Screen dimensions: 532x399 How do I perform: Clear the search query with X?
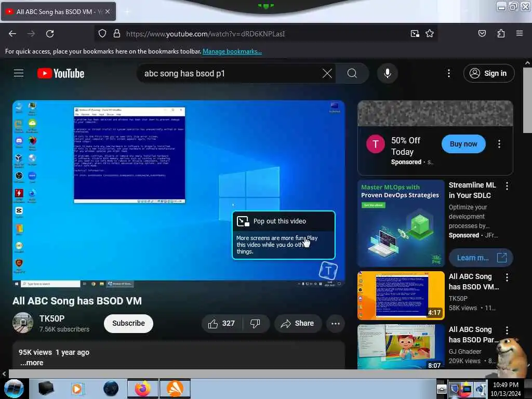pos(327,73)
